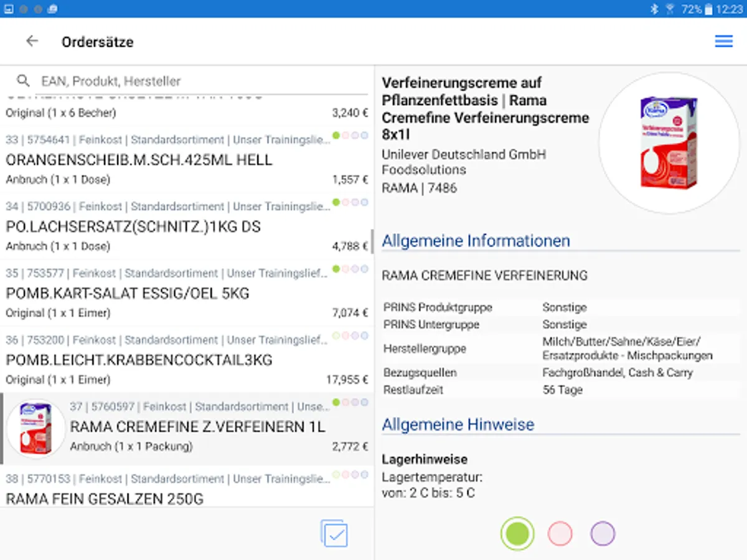747x560 pixels.
Task: Tap the PRINS Produktgruppe label
Action: tap(438, 307)
